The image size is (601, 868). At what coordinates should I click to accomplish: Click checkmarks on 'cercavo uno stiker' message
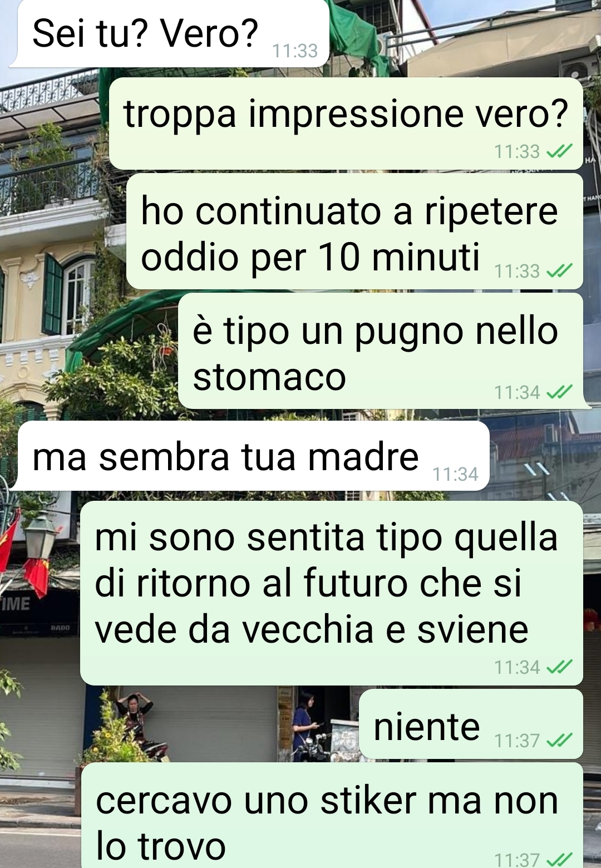pos(559,860)
